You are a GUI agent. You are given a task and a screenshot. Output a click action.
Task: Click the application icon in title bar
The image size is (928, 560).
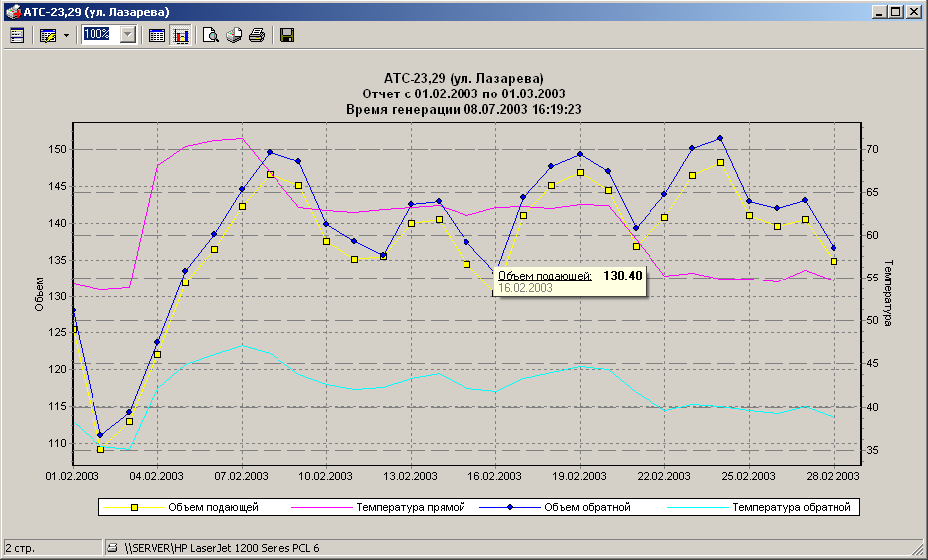[12, 12]
